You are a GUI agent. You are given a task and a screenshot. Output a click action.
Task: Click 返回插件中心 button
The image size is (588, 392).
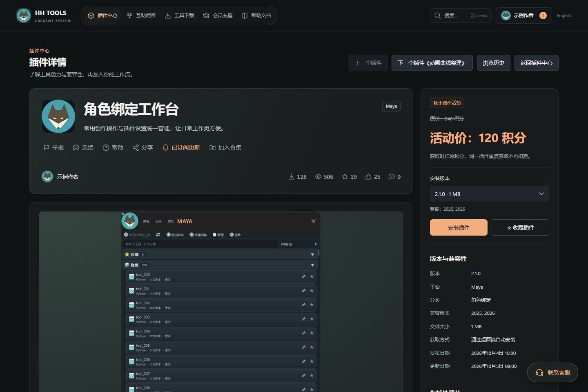coord(537,63)
